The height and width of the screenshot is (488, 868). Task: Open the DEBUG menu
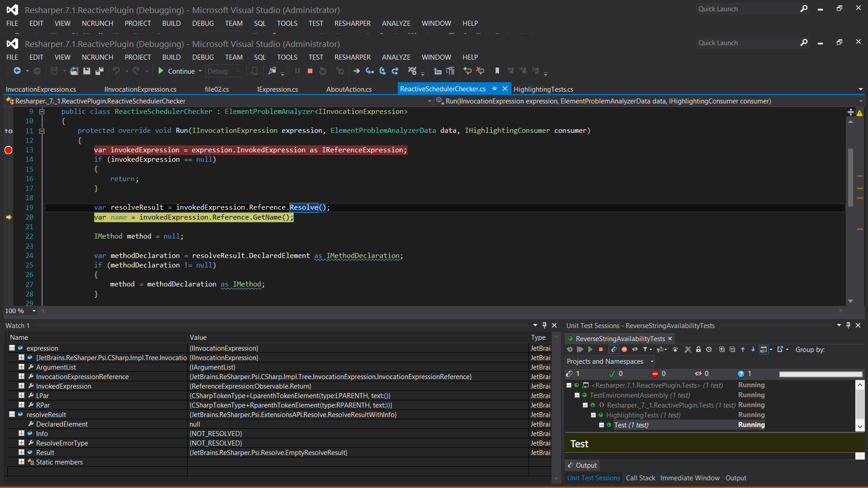203,57
